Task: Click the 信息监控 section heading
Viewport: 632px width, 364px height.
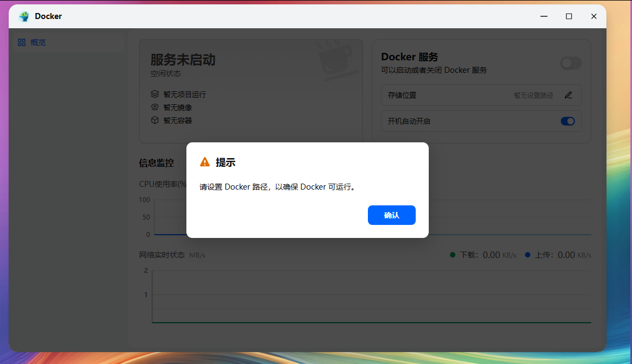Action: point(156,162)
